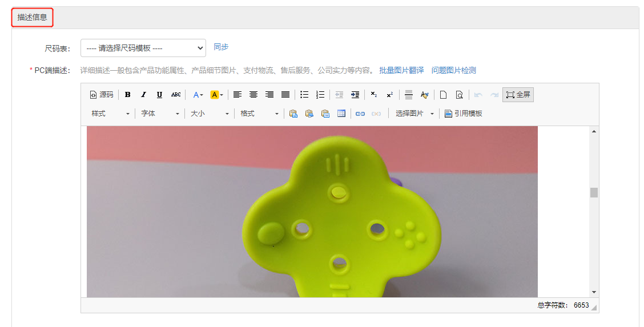This screenshot has width=644, height=327.
Task: Insert a table
Action: coord(341,114)
